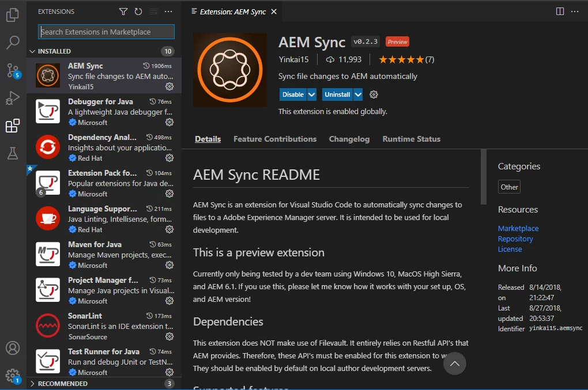Select Extension Pack for Java item
588x390 pixels.
(x=104, y=183)
